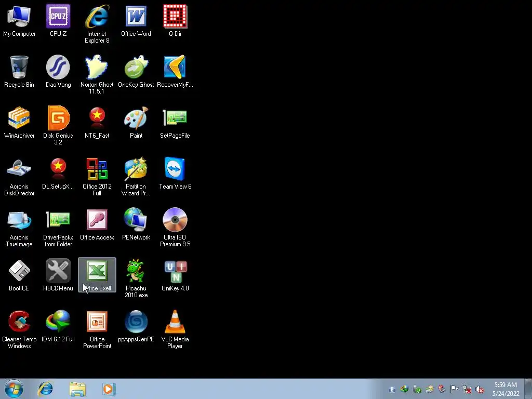Select the Office Access shortcut
This screenshot has width=532, height=399.
(x=97, y=224)
